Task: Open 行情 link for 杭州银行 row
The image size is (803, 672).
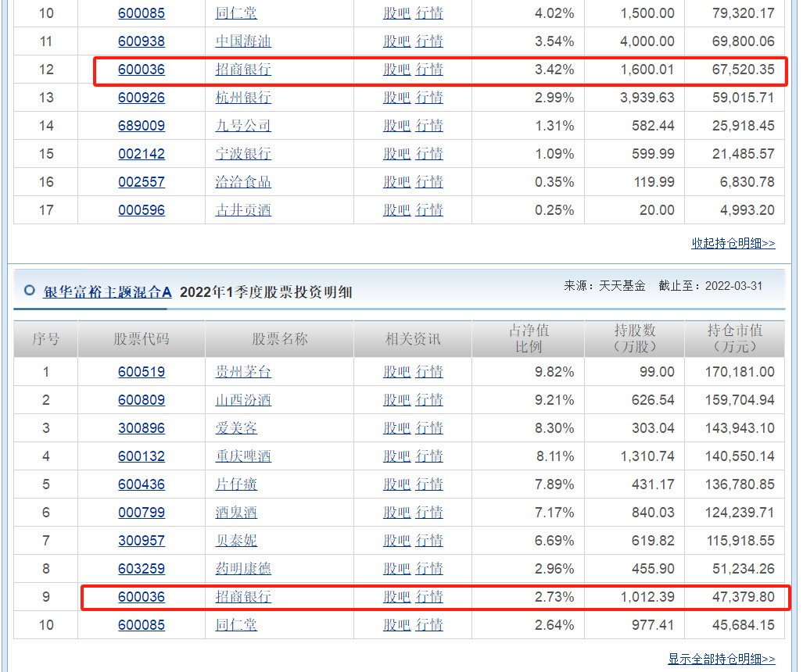Action: pyautogui.click(x=429, y=97)
